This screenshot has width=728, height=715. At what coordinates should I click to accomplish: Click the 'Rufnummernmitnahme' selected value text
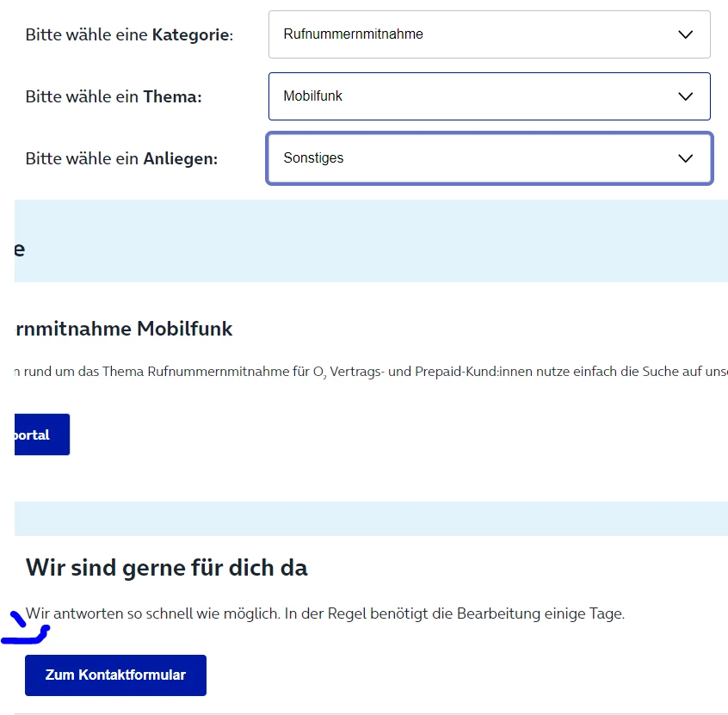tap(353, 34)
